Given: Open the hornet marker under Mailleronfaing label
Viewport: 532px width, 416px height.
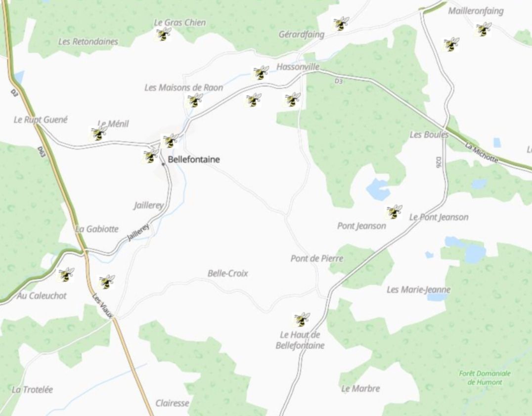Looking at the screenshot, I should tap(483, 29).
